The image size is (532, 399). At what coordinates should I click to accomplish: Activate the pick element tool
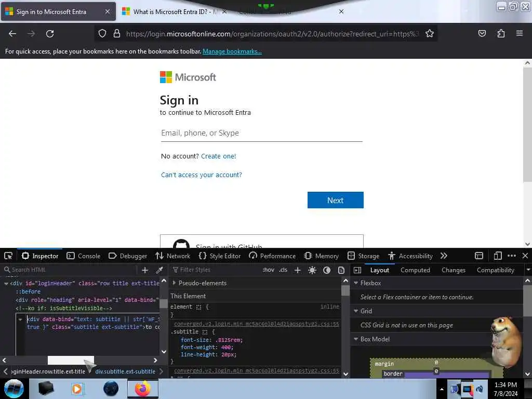(x=8, y=256)
